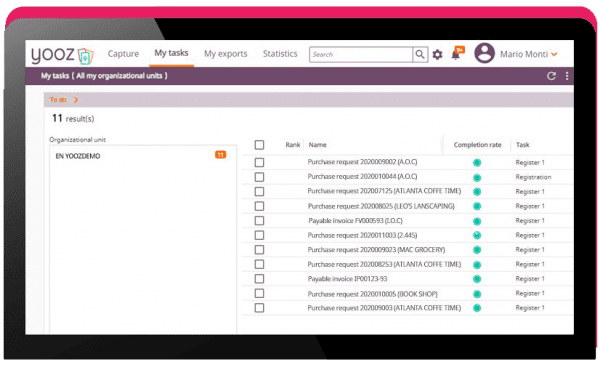The height and width of the screenshot is (367, 600).
Task: Click the 11 result(s) count text
Action: [73, 119]
